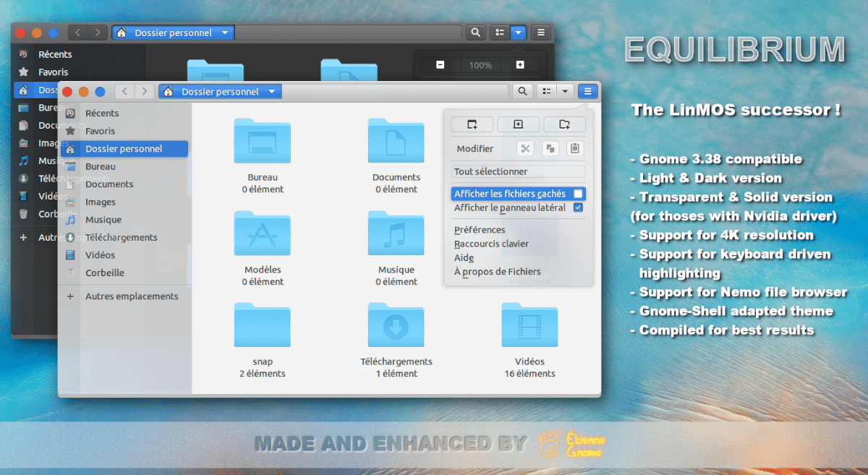Viewport: 868px width, 475px height.
Task: Open the hamburger menu in the front window
Action: tap(588, 91)
